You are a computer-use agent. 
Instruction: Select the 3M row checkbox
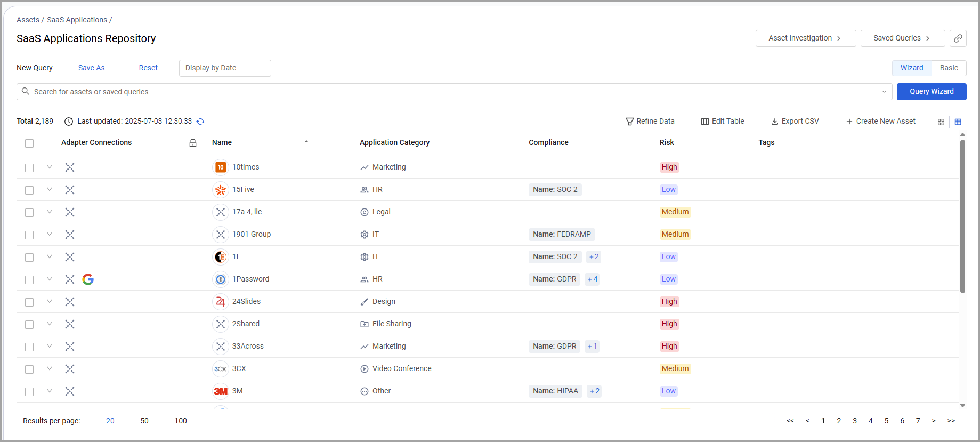[29, 392]
